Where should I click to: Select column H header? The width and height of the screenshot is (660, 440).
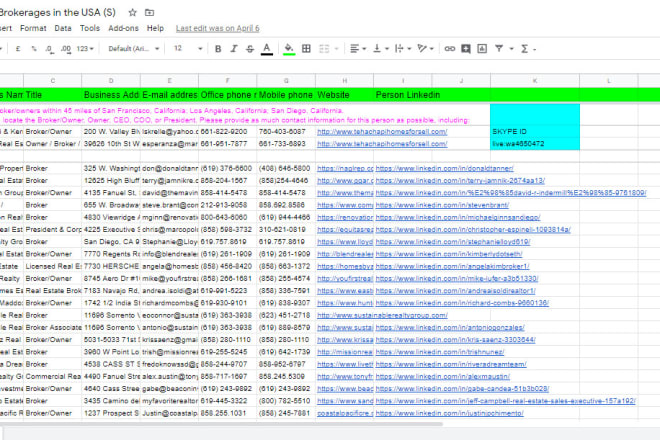tap(344, 80)
